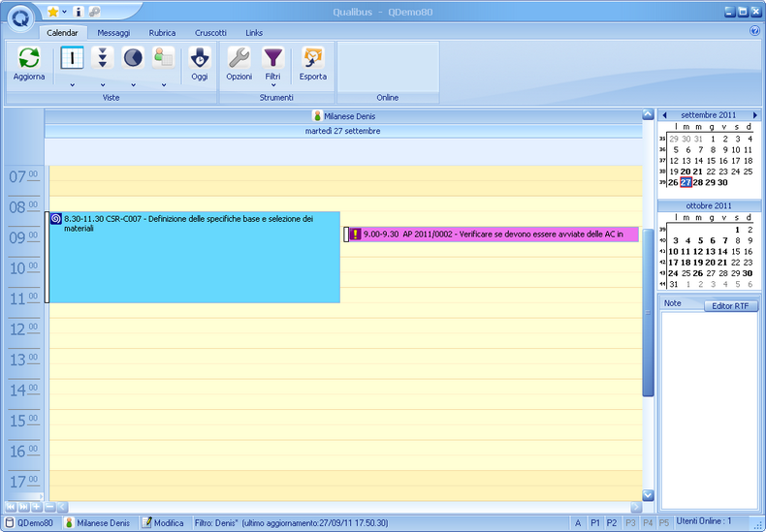
Task: Click the last-record navigation icon
Action: (23, 507)
